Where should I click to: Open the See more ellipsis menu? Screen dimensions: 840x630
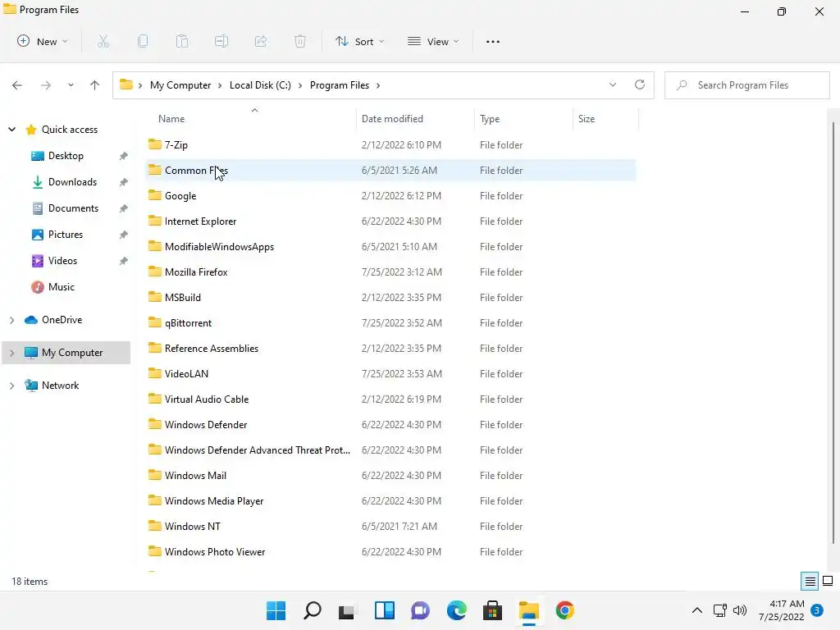coord(493,41)
